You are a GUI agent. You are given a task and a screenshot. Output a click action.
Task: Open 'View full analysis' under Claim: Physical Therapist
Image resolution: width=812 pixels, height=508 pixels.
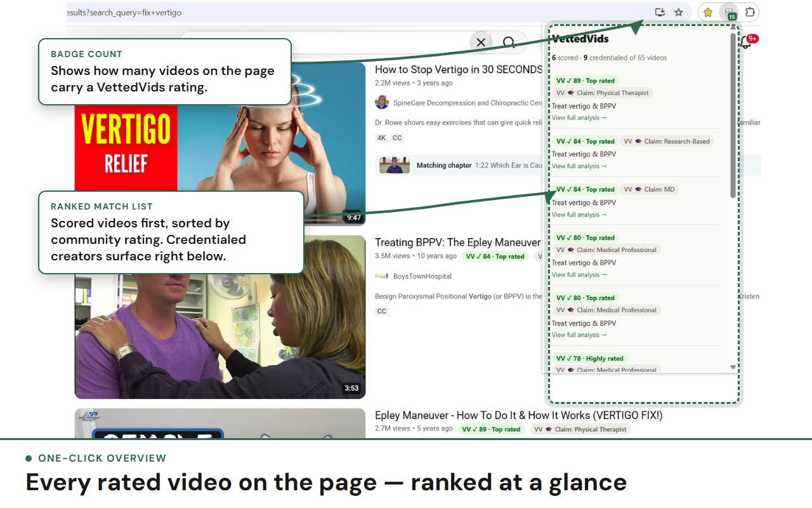point(579,117)
